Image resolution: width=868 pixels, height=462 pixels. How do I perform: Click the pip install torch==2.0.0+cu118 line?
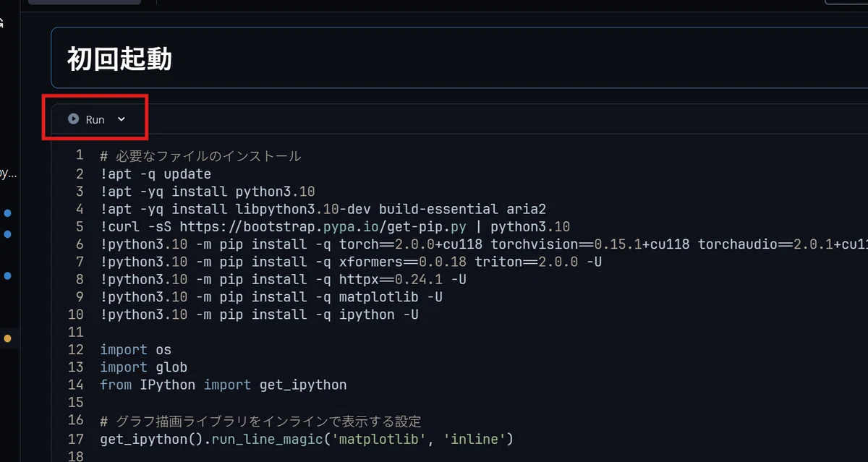click(484, 244)
